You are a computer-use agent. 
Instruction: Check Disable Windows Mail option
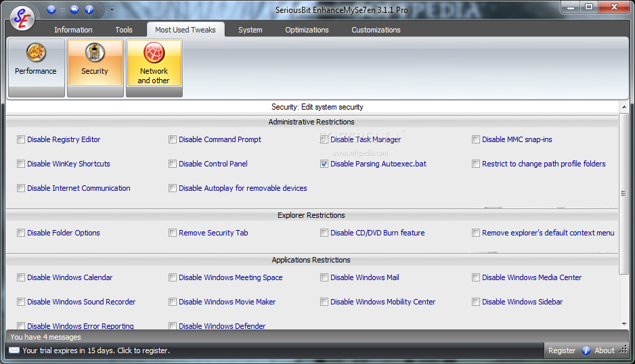pos(324,277)
